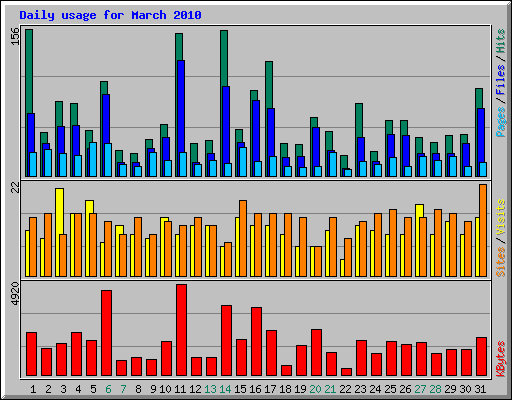Click the orange sites bar for day 31
Screen dimensions: 512x400
[483, 230]
